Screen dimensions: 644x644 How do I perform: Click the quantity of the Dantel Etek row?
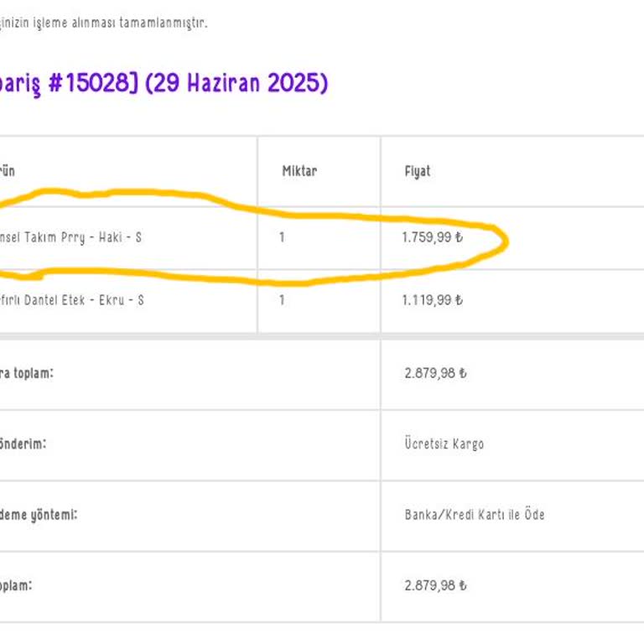[x=282, y=299]
